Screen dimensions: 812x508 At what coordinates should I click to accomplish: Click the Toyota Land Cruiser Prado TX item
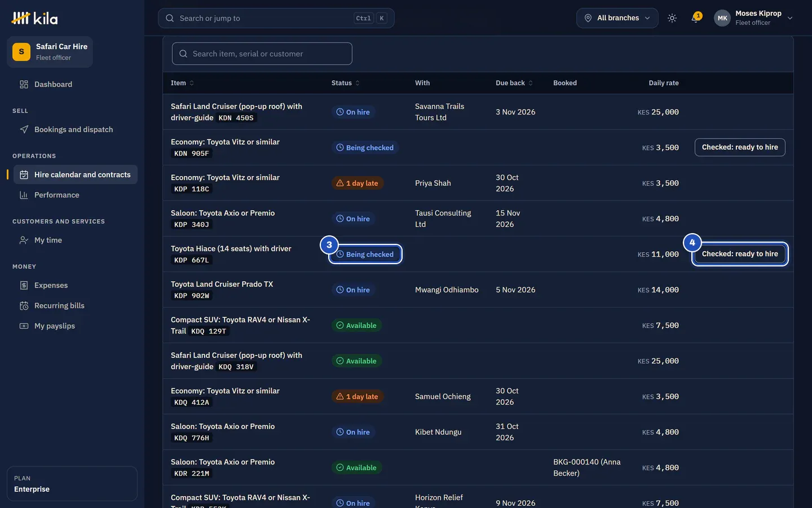[222, 284]
